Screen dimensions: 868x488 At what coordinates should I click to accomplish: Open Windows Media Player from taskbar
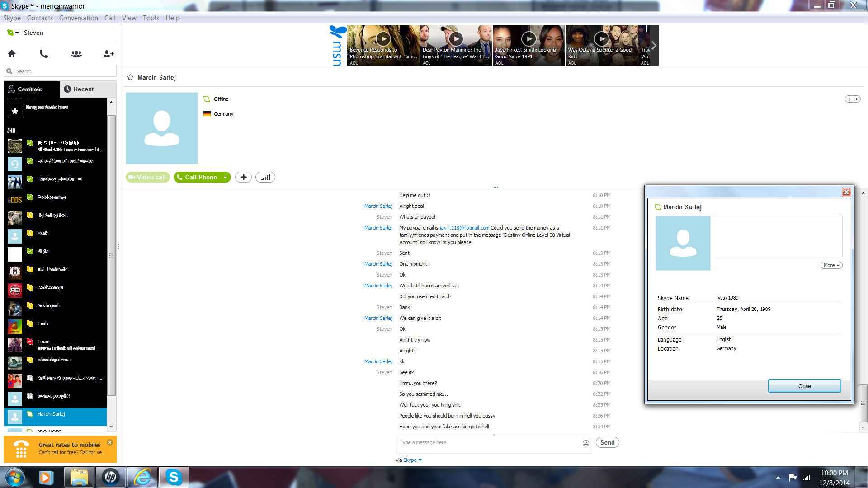(x=46, y=477)
